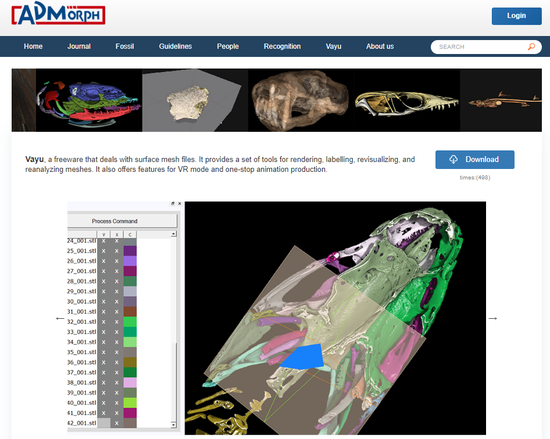Open the white bone fragment banner image
550x439 pixels.
[195, 100]
